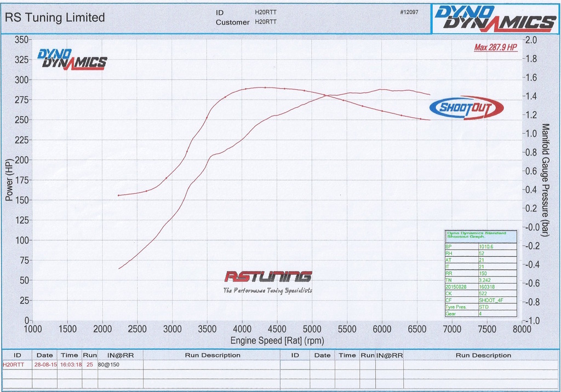
Task: Click run number 25 in the run table
Action: (x=89, y=365)
